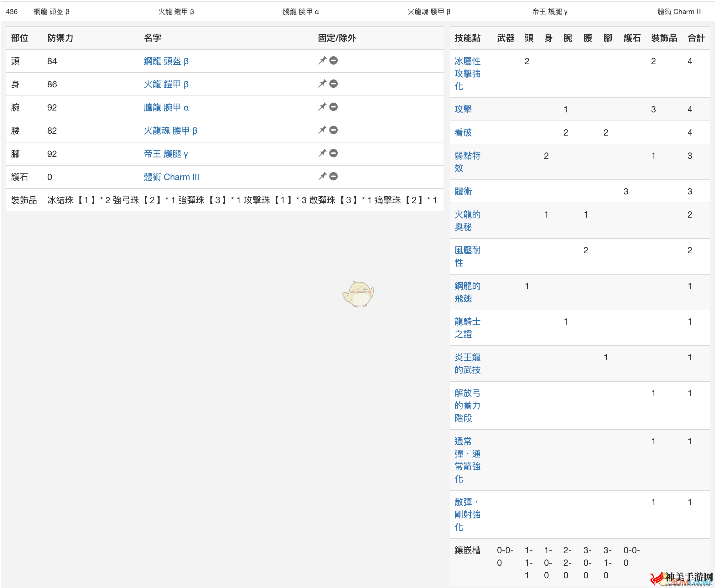
Task: Open the 解放弓的蓄力階段 skill link
Action: [467, 406]
